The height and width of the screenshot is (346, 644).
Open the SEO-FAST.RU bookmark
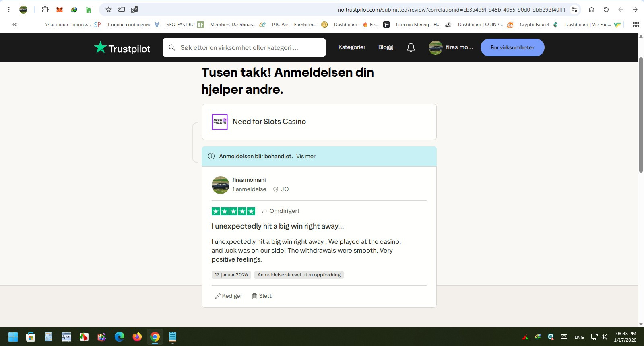(185, 25)
